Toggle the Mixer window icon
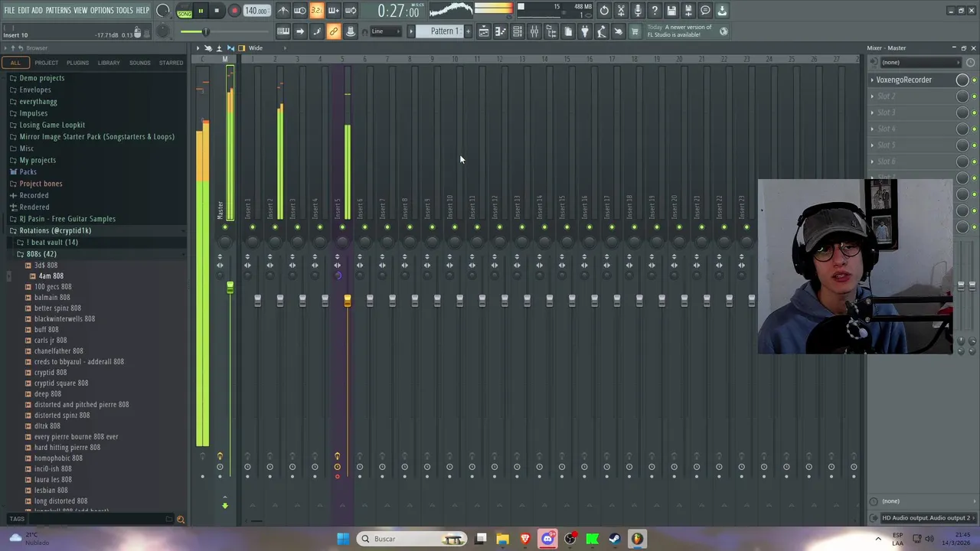This screenshot has width=980, height=551. tap(534, 31)
